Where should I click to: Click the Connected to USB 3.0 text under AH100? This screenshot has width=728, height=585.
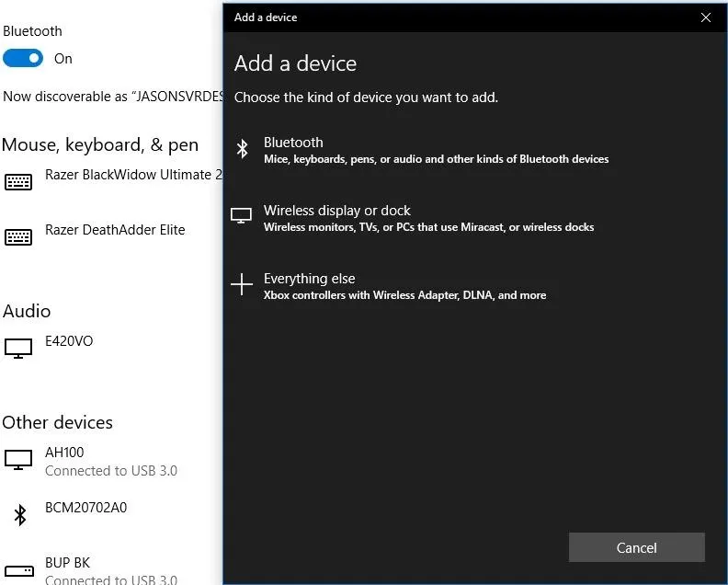coord(111,471)
